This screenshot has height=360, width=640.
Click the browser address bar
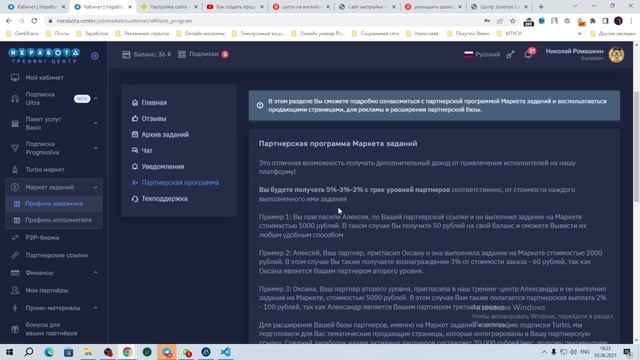tap(261, 21)
